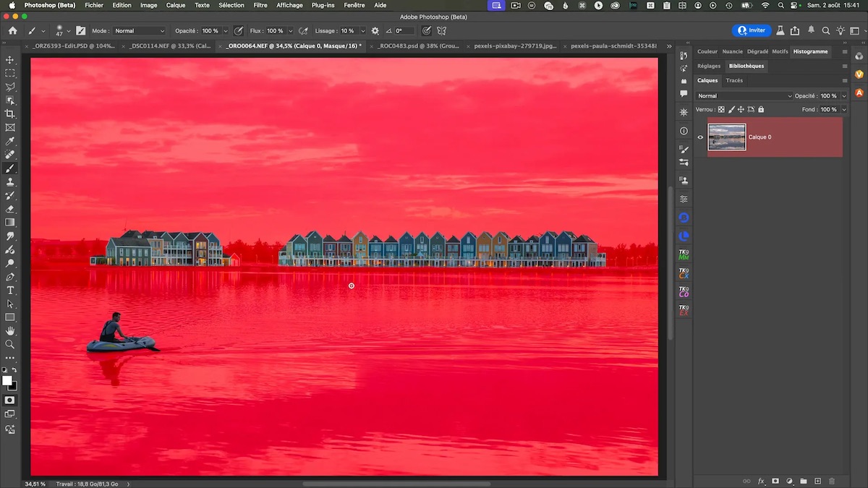
Task: Open the tool preset picker arrow
Action: [43, 31]
